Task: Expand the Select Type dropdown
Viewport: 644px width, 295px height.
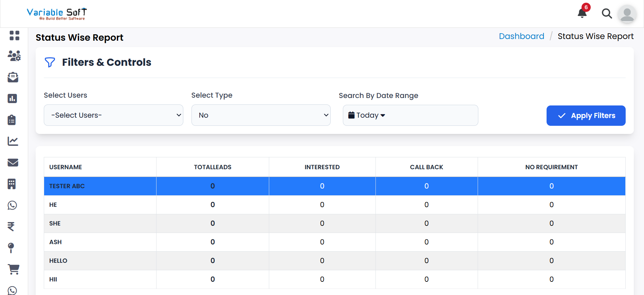Action: [261, 115]
